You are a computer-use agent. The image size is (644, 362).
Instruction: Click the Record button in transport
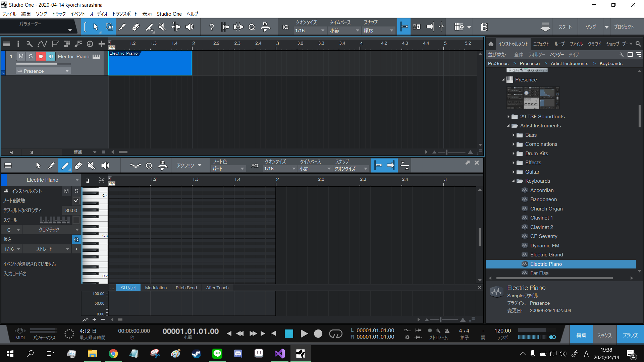point(318,334)
